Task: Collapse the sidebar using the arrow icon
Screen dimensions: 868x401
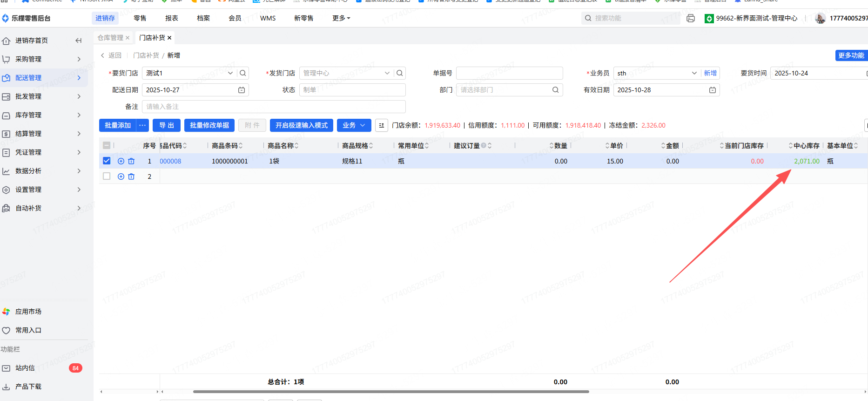Action: pyautogui.click(x=79, y=41)
